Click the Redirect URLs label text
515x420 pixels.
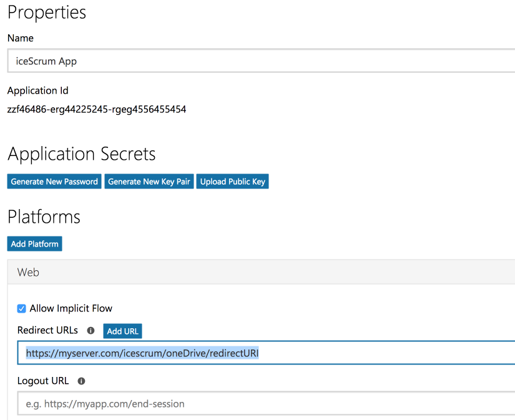pos(47,331)
